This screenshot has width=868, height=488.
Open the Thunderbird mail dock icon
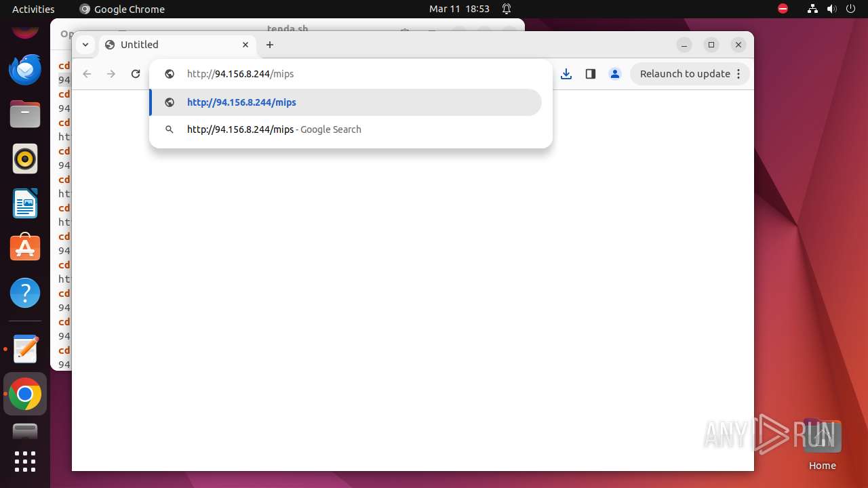tap(25, 69)
